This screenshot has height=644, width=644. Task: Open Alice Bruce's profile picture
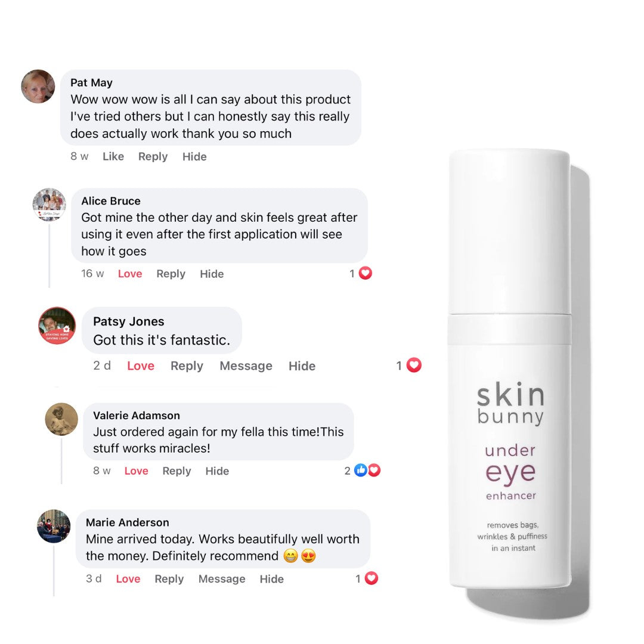pos(49,205)
